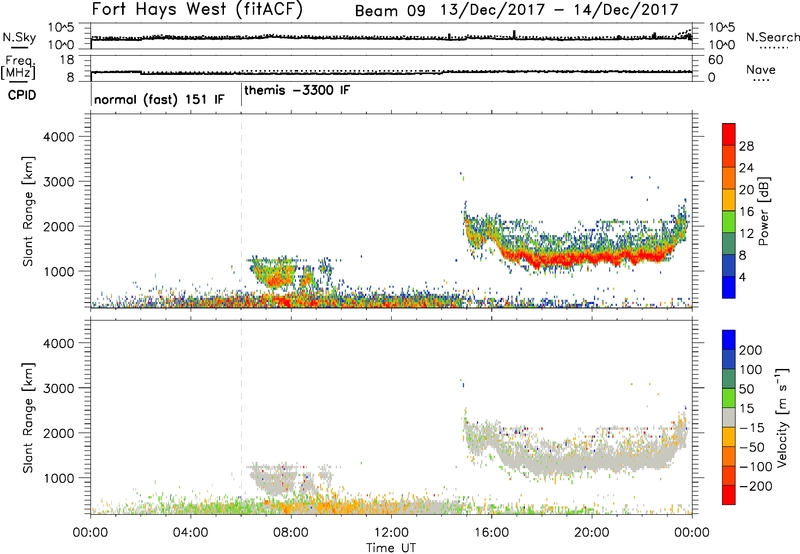Click the 'Beam 09' label

390,10
